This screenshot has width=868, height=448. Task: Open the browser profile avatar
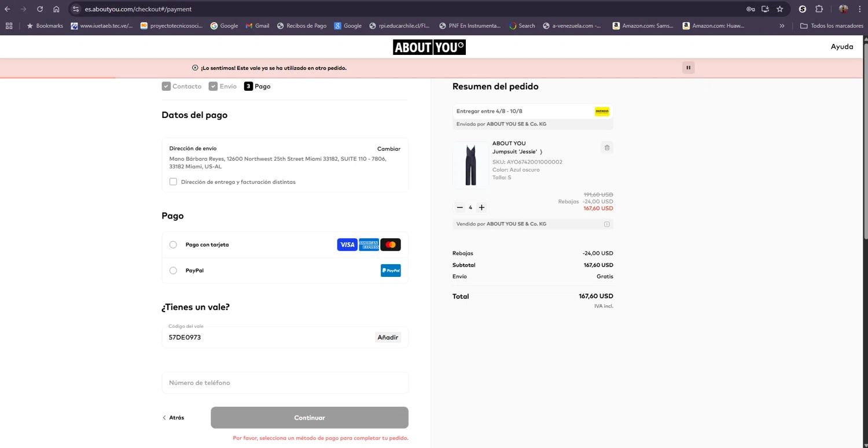click(843, 9)
